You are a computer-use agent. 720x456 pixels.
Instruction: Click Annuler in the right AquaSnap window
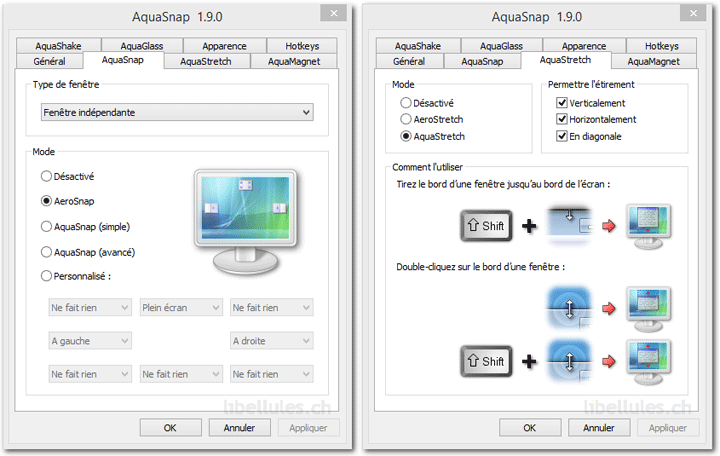599,428
